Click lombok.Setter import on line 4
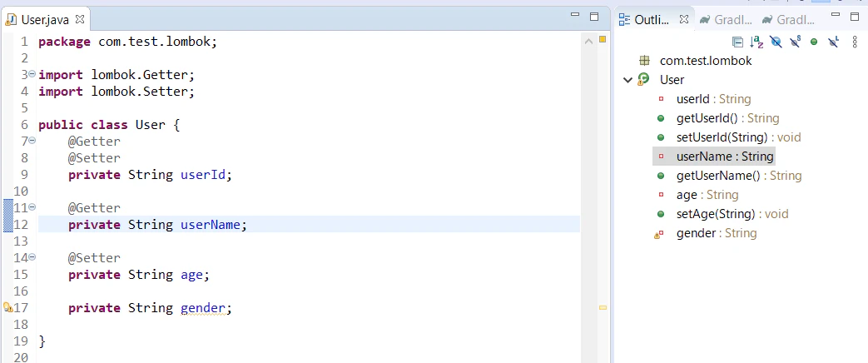868x363 pixels. pyautogui.click(x=140, y=92)
